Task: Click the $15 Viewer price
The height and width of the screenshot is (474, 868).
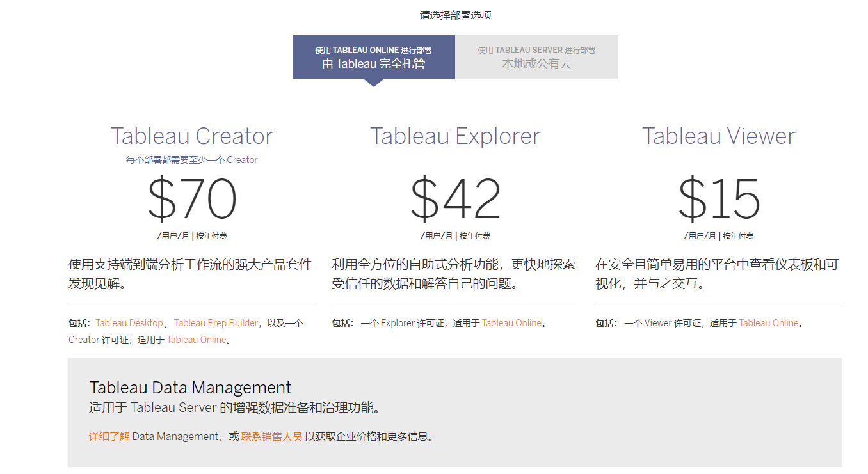Action: pyautogui.click(x=719, y=198)
